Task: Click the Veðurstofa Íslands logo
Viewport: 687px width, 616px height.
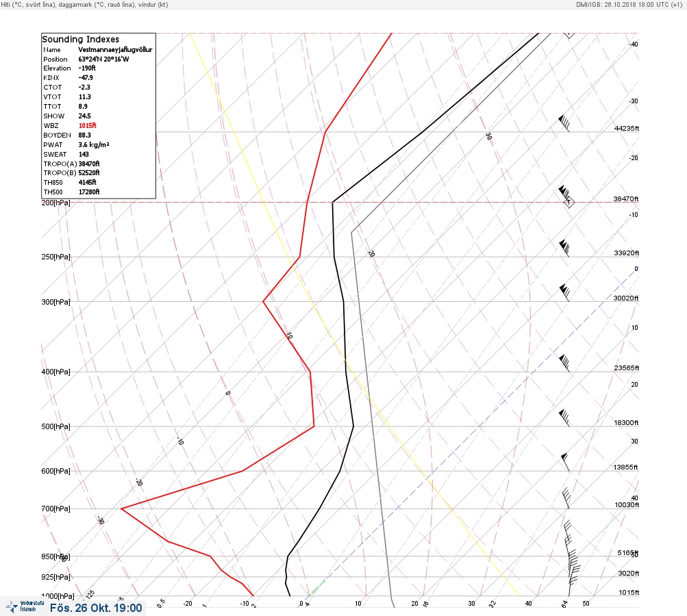Action: [x=25, y=606]
